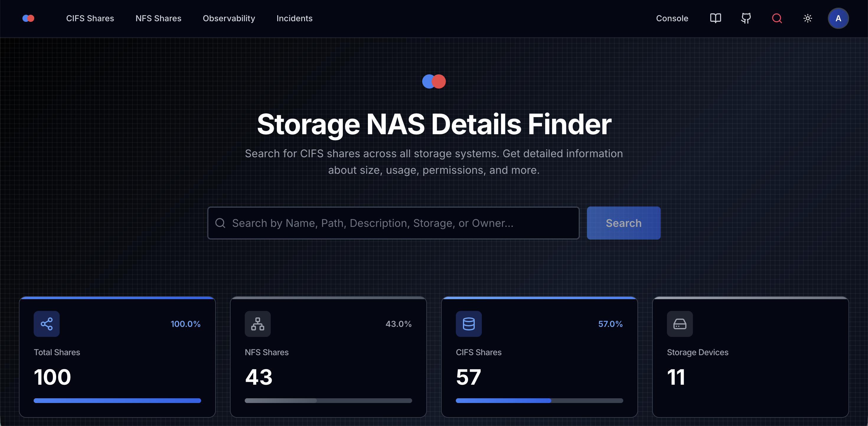Click the magnifier icon inside search box
868x426 pixels.
coord(220,223)
